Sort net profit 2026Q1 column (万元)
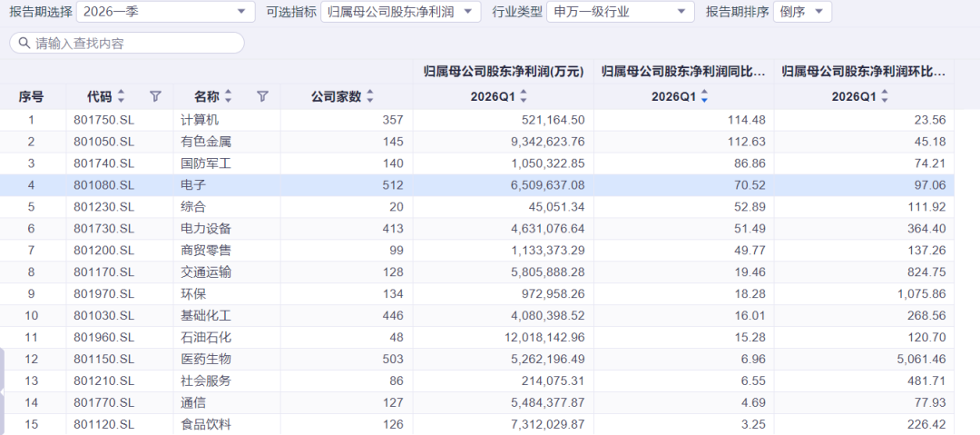This screenshot has height=435, width=980. click(524, 96)
